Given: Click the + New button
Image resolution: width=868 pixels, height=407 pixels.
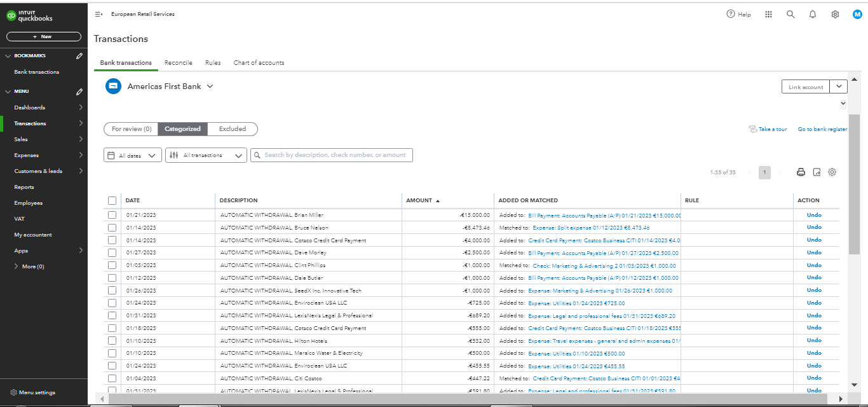Looking at the screenshot, I should [44, 37].
